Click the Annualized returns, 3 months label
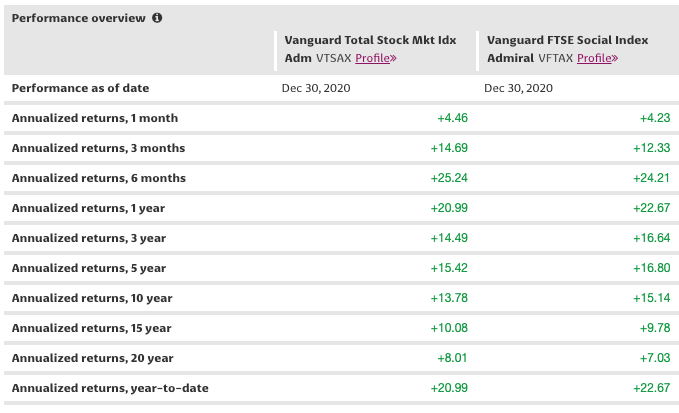The image size is (679, 413). [98, 148]
